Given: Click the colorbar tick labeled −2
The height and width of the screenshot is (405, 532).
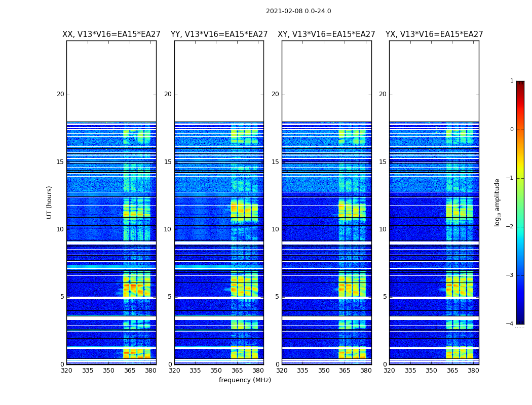Looking at the screenshot, I should pyautogui.click(x=510, y=226).
